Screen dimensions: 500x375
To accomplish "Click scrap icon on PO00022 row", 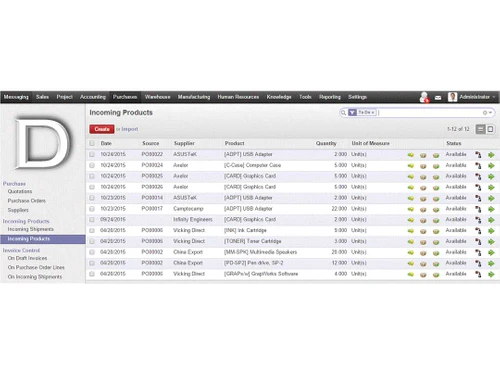I will 478,155.
